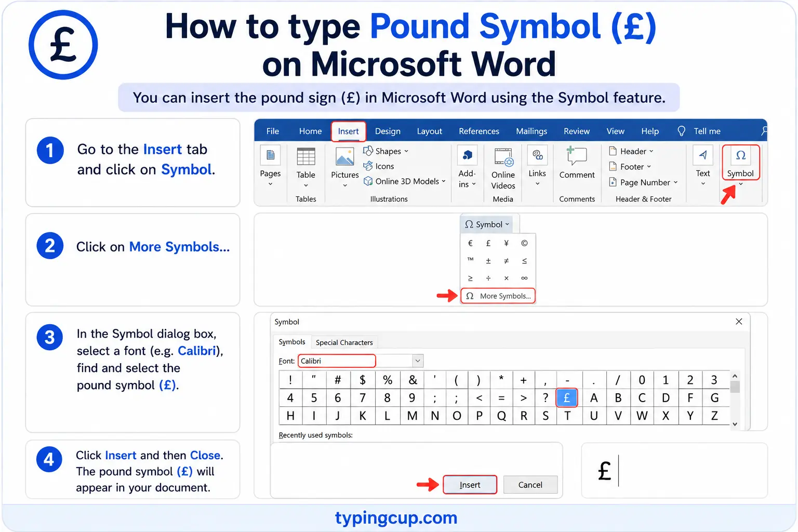
Task: Close the Symbol dialog box
Action: pos(739,322)
